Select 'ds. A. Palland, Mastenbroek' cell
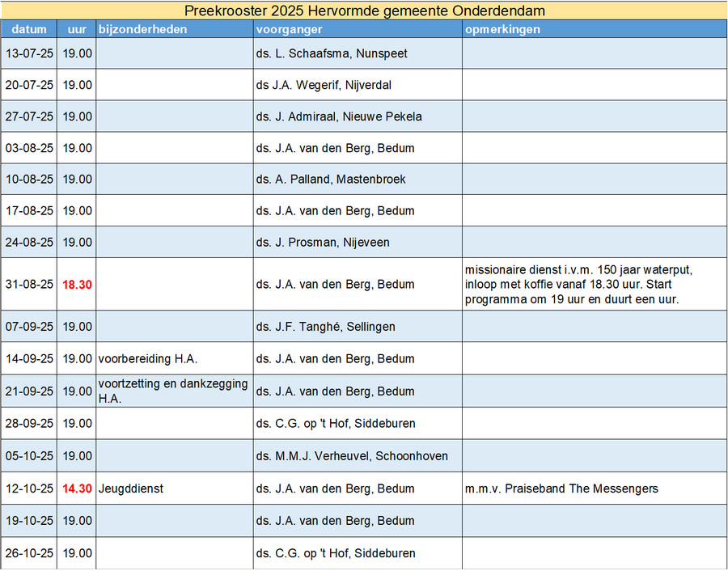The width and height of the screenshot is (728, 571). 358,180
